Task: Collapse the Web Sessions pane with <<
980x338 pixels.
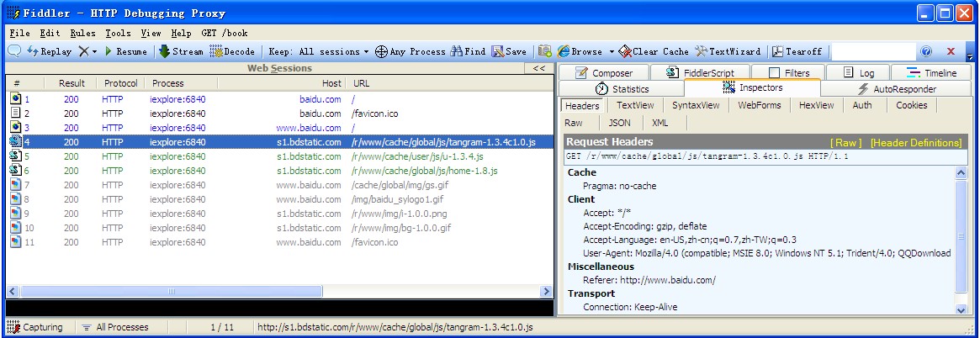Action: [538, 69]
